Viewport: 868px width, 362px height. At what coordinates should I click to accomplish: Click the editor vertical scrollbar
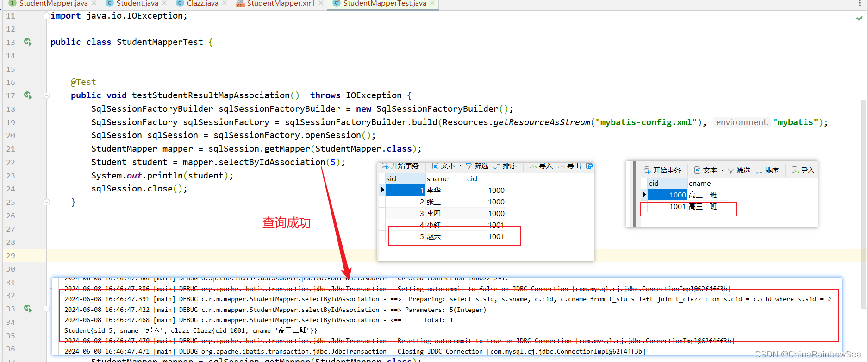point(863,204)
